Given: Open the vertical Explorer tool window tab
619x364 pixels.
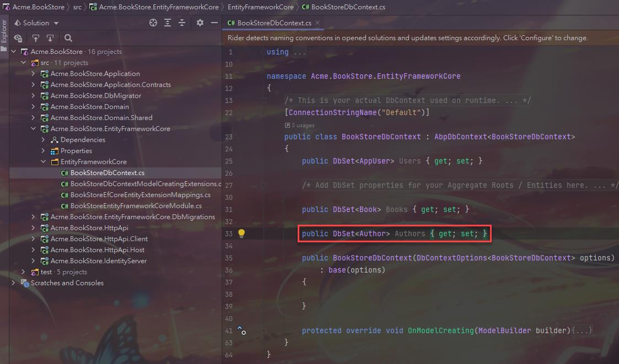Looking at the screenshot, I should (4, 33).
